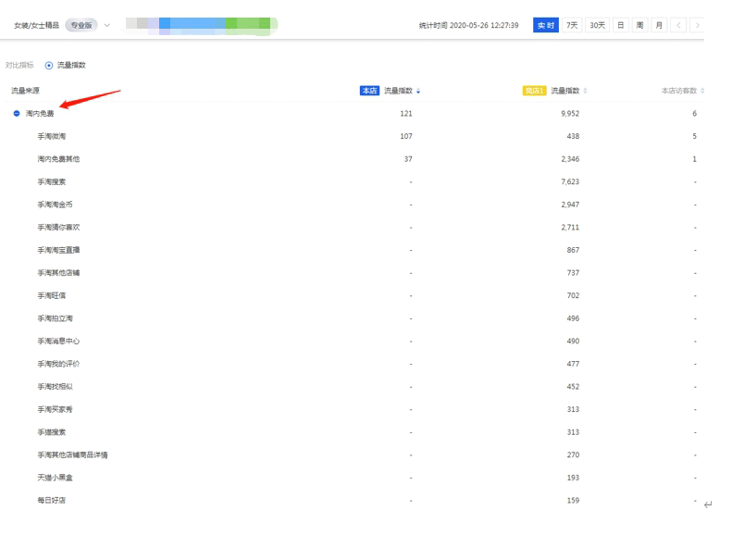Viewport: 732px width, 560px height.
Task: Open the 女装/女士精品 category dropdown
Action: (106, 25)
